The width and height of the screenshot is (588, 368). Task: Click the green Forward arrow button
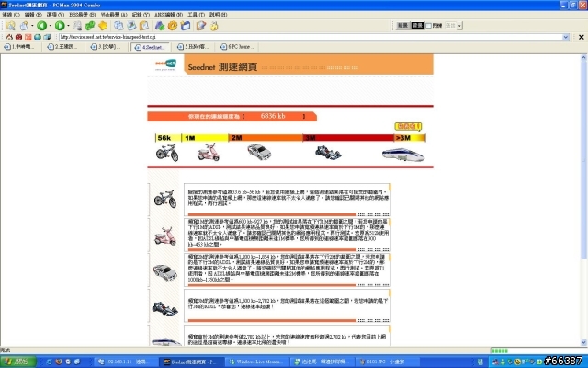pyautogui.click(x=59, y=26)
